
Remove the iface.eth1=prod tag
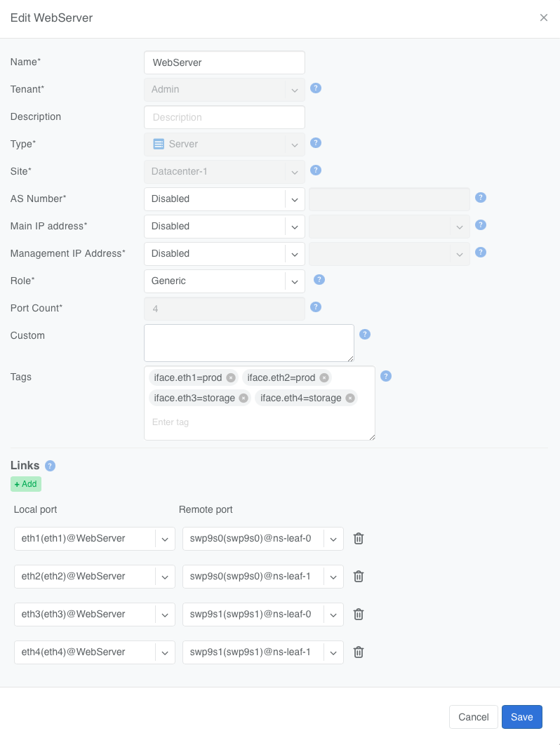(230, 377)
